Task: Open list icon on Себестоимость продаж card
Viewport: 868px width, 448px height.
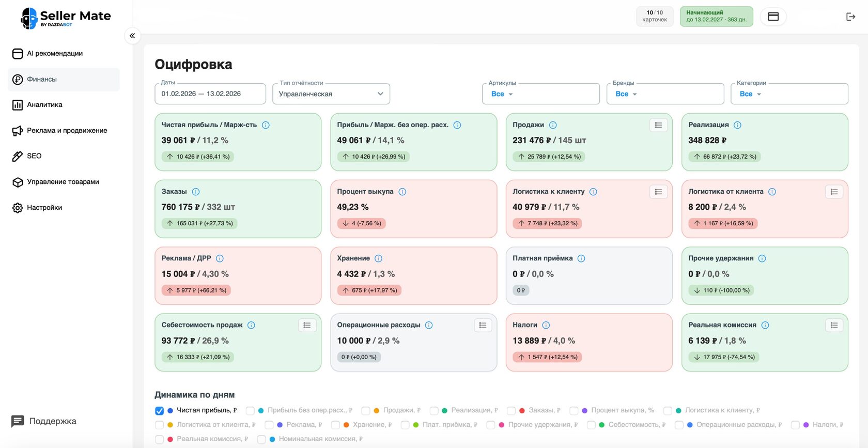Action: (x=307, y=325)
